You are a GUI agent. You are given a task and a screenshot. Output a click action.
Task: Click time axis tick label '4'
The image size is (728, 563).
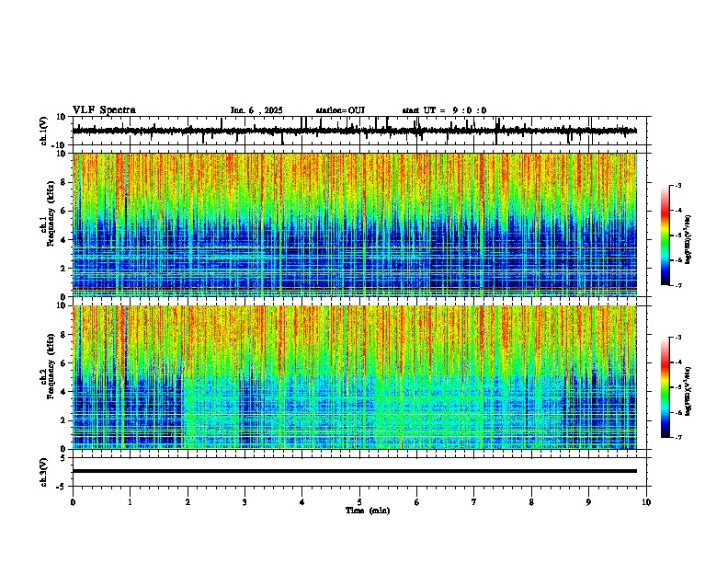pyautogui.click(x=302, y=502)
